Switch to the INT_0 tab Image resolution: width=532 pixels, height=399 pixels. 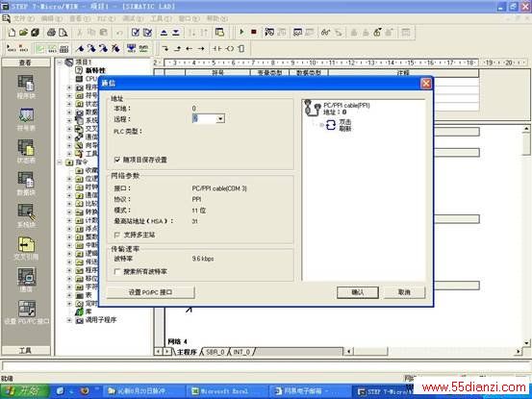[241, 352]
